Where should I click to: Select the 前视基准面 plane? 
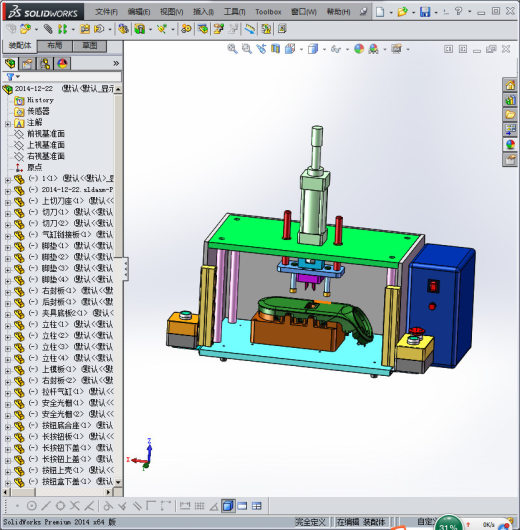click(46, 134)
